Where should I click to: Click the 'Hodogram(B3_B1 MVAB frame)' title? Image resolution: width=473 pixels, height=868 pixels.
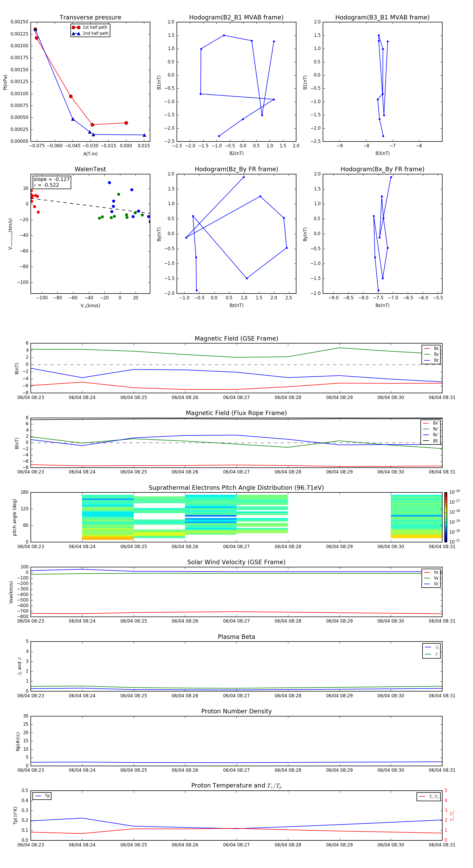tap(382, 17)
